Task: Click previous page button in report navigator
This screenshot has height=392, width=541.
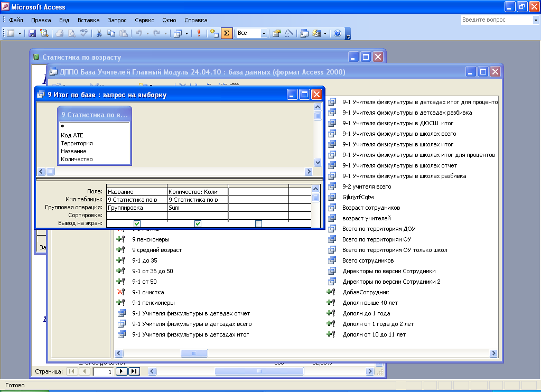Action: point(84,371)
